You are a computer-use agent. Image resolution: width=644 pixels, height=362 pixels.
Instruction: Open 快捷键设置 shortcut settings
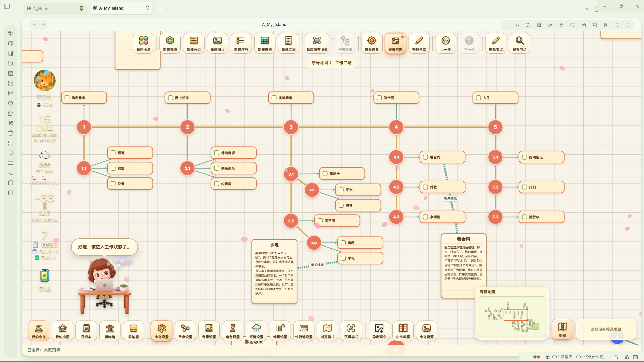(x=304, y=331)
